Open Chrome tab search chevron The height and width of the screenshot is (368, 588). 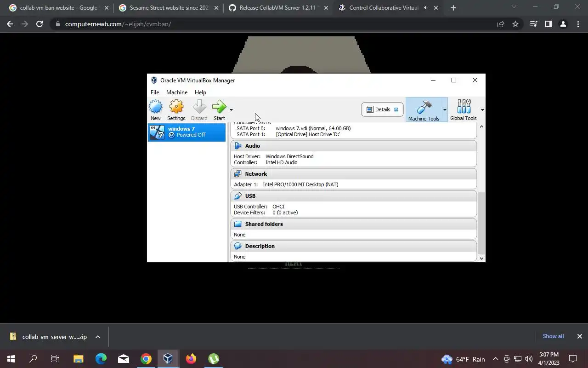[514, 6]
